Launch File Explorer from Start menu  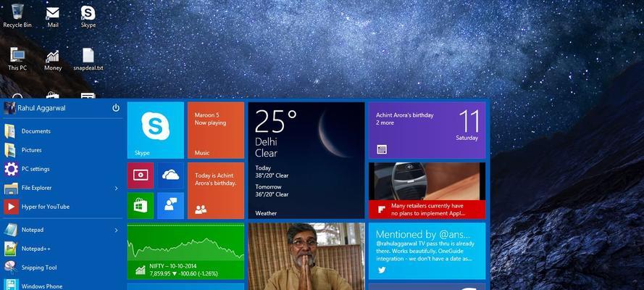[x=62, y=188]
